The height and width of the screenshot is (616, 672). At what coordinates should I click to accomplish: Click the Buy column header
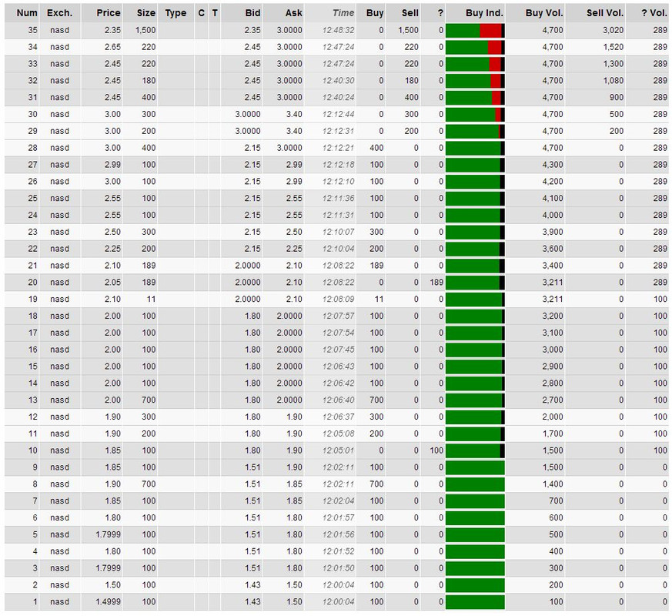(x=375, y=13)
